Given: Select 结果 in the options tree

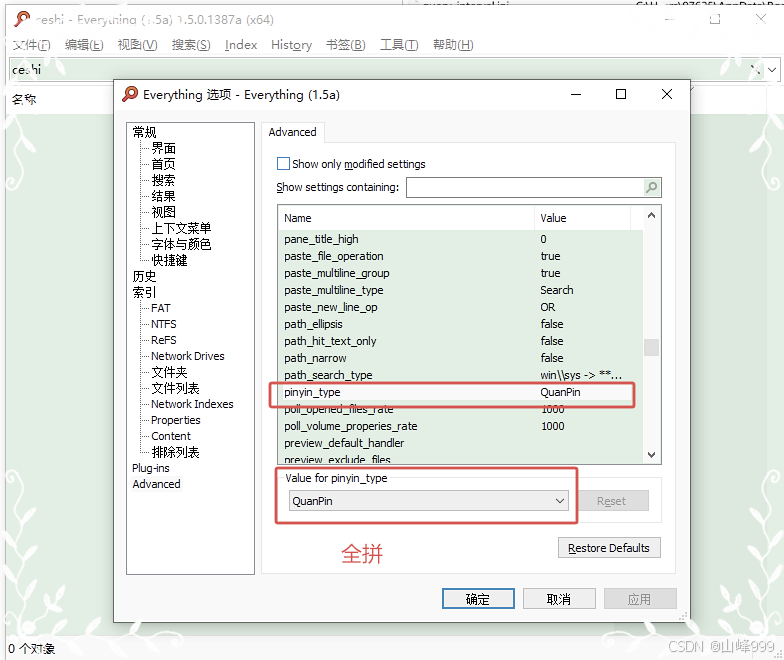Looking at the screenshot, I should point(164,196).
